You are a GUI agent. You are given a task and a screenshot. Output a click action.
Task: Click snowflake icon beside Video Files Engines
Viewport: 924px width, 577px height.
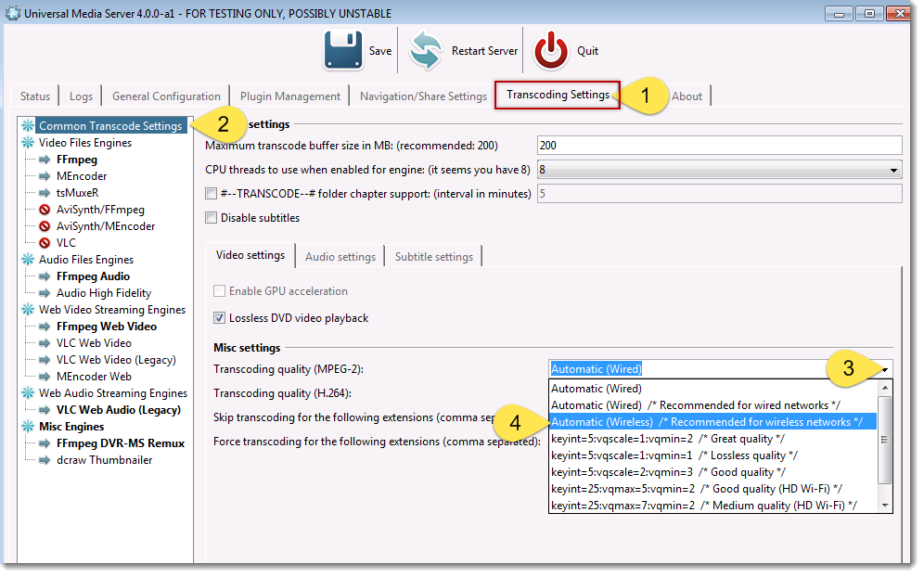click(28, 143)
